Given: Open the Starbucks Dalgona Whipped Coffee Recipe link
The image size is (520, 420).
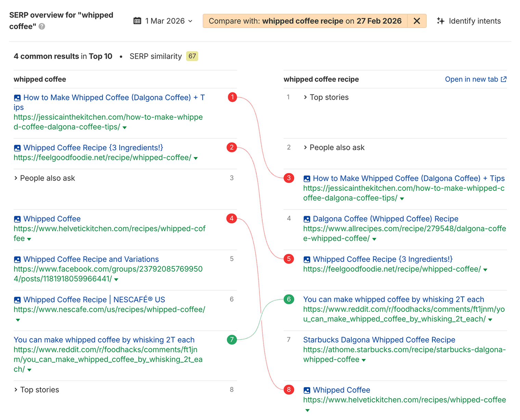Looking at the screenshot, I should (379, 340).
